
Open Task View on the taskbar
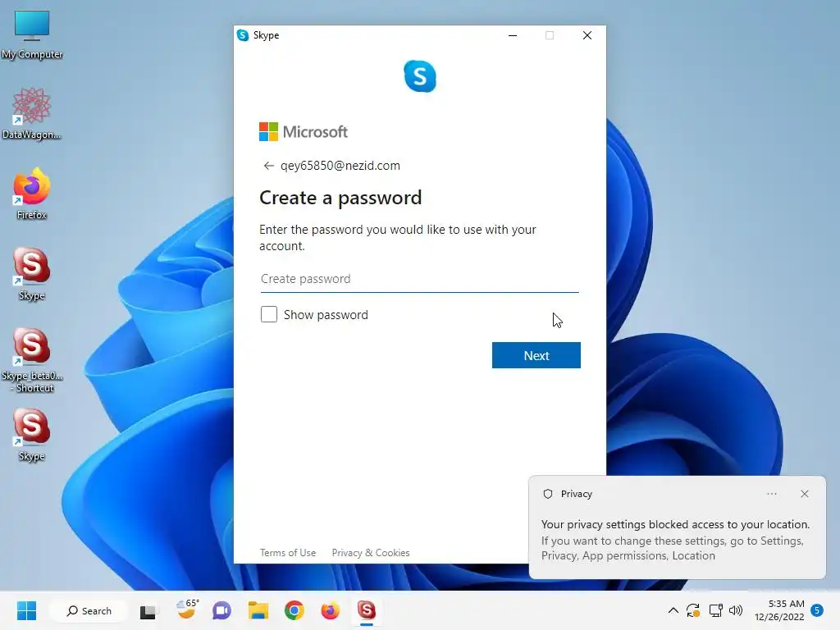click(148, 611)
